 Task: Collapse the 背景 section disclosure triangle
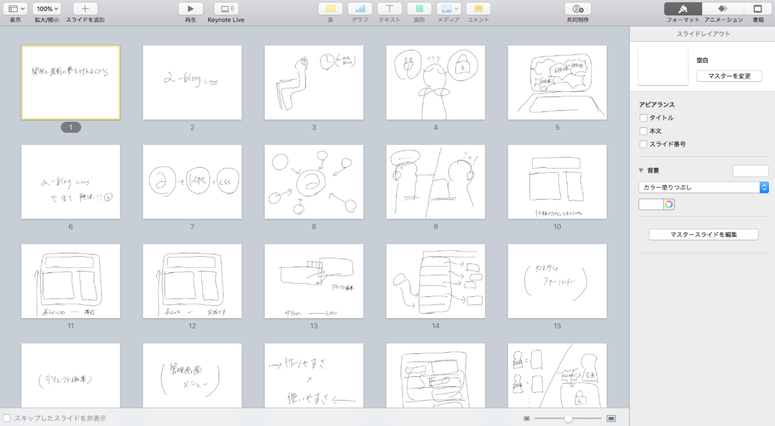[x=641, y=171]
